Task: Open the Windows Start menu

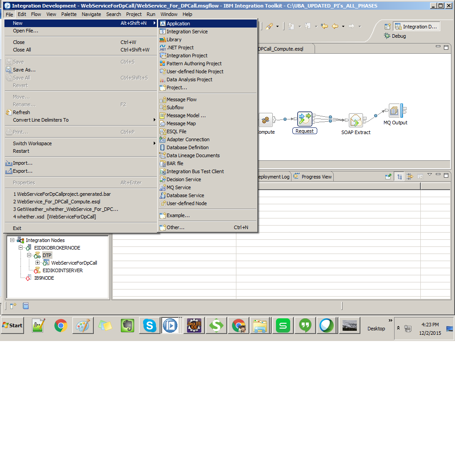Action: (x=12, y=325)
